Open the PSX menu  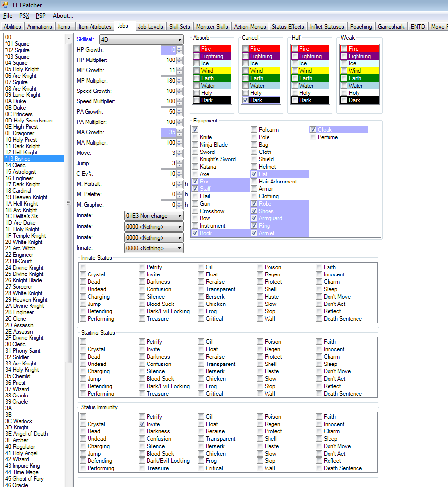tap(24, 16)
